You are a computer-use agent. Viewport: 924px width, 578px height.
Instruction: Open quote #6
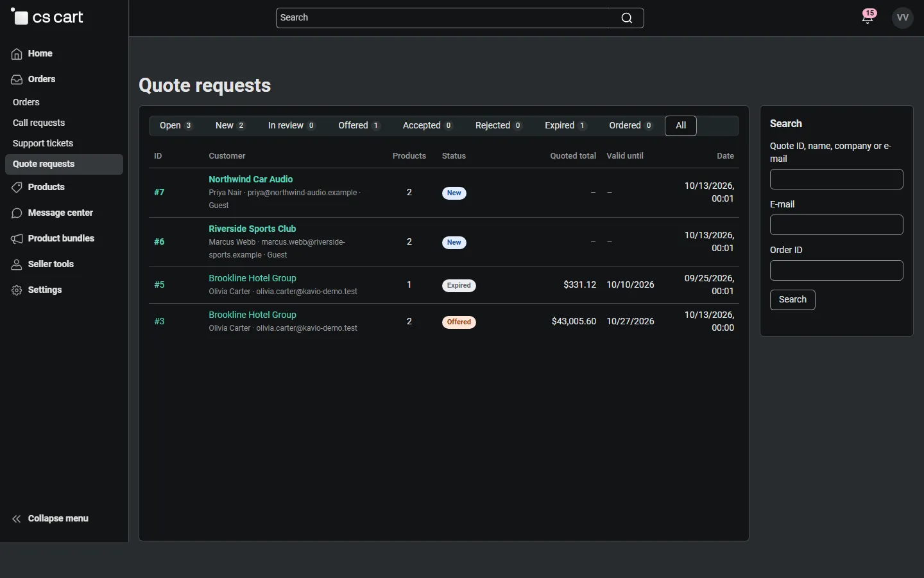pyautogui.click(x=160, y=242)
